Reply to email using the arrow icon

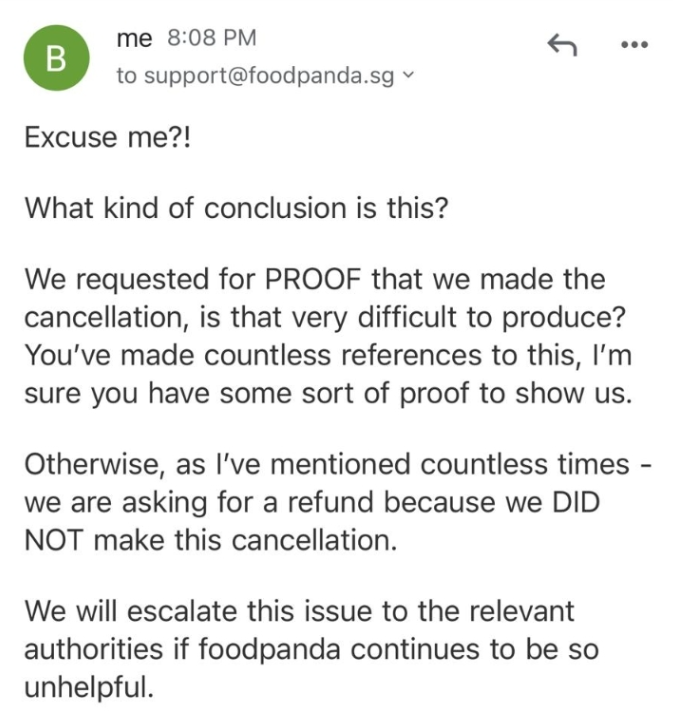[x=562, y=44]
